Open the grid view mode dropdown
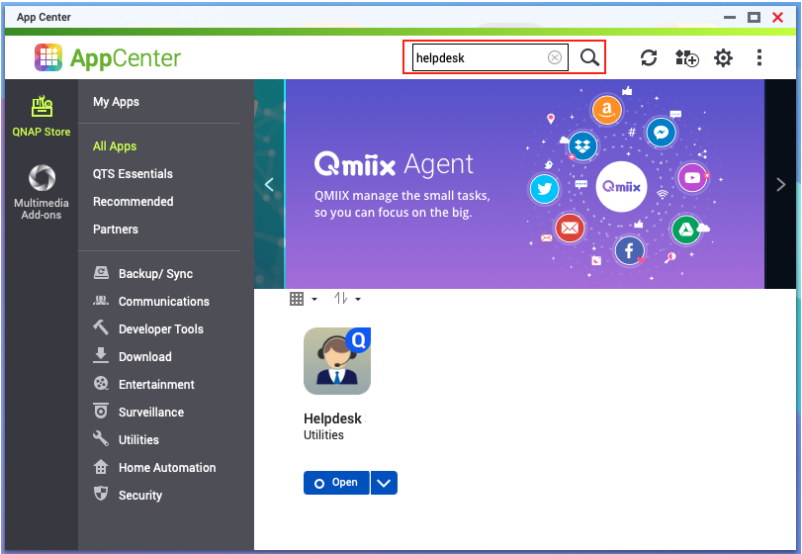Viewport: 802px width, 554px height. click(302, 299)
